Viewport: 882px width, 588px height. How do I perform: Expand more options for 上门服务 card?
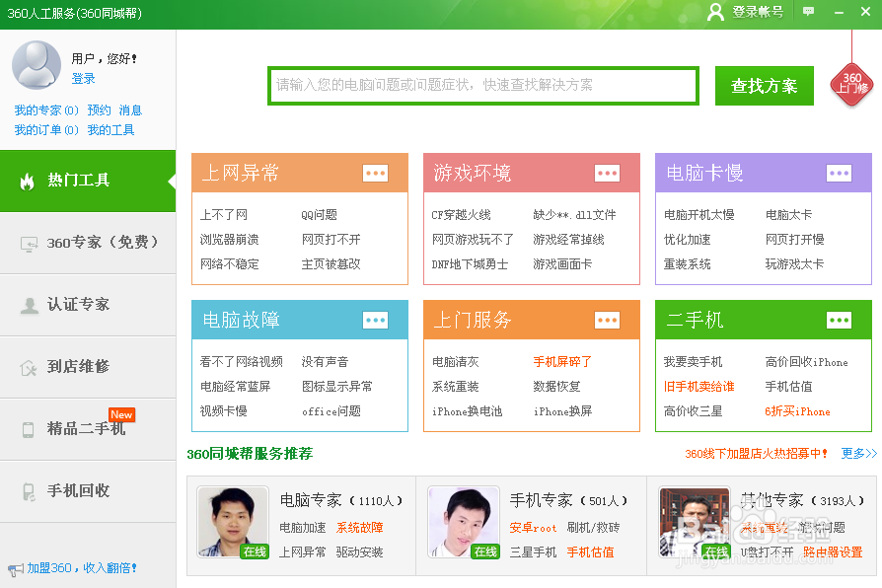(x=607, y=321)
